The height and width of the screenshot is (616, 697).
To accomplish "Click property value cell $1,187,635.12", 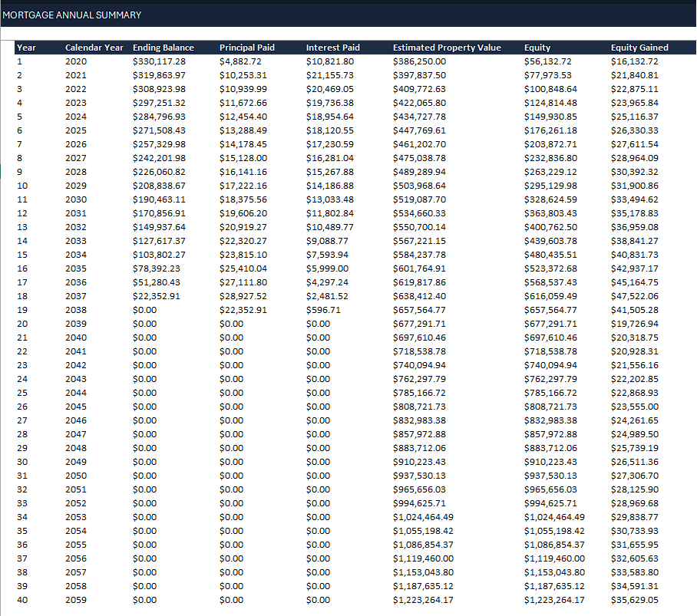I will (x=423, y=586).
